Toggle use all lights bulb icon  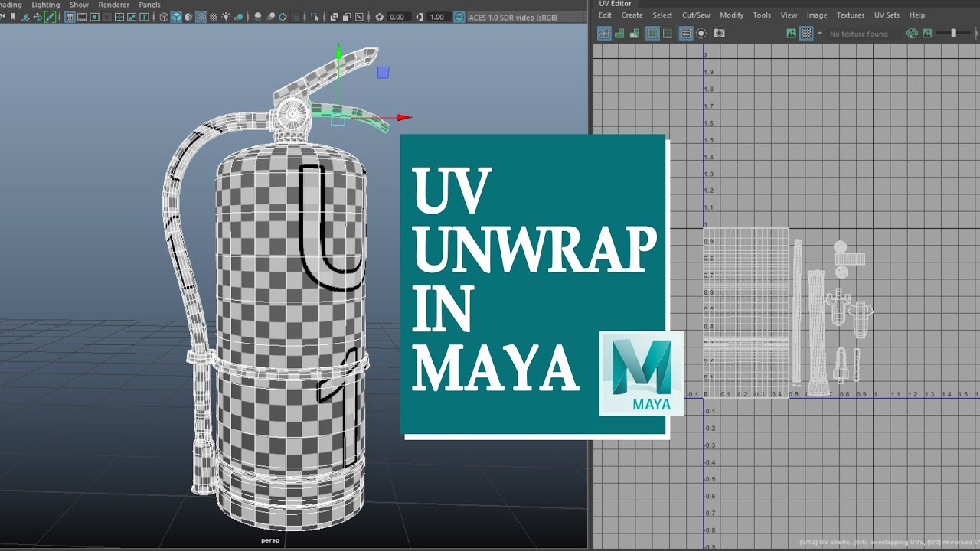click(x=226, y=17)
